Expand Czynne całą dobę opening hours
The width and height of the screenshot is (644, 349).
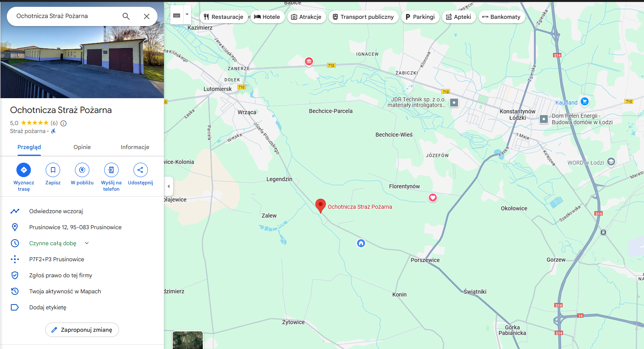pos(87,243)
